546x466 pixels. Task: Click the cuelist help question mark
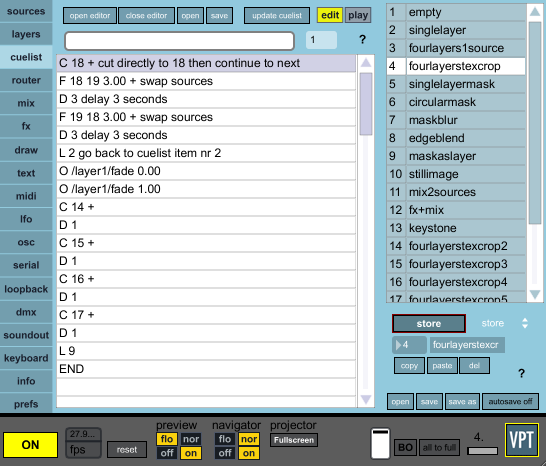362,40
